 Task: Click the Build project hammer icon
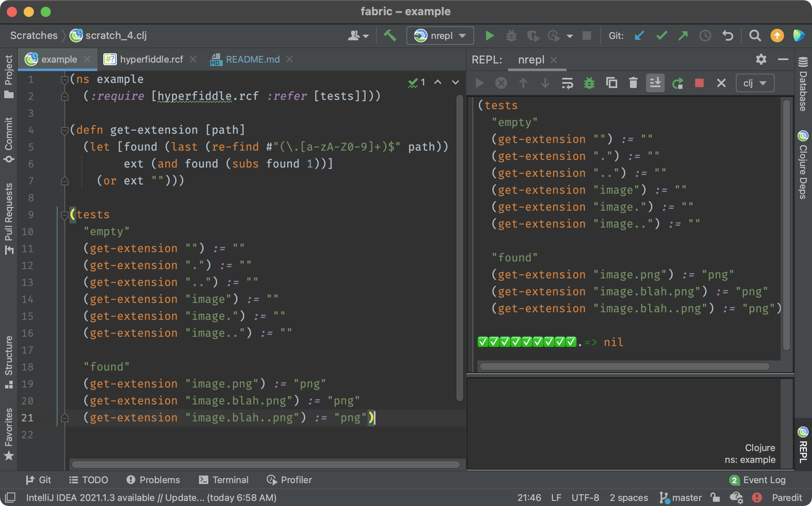(x=389, y=36)
